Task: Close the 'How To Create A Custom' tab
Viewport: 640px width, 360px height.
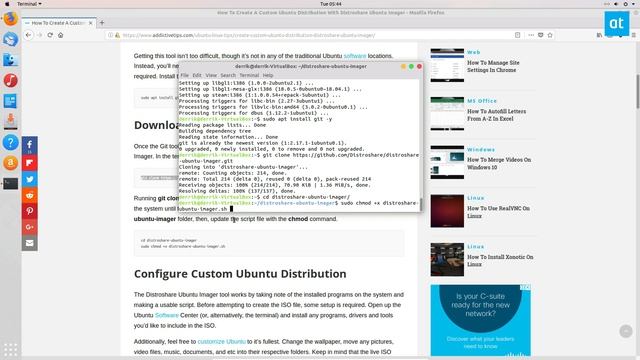Action: tap(91, 23)
